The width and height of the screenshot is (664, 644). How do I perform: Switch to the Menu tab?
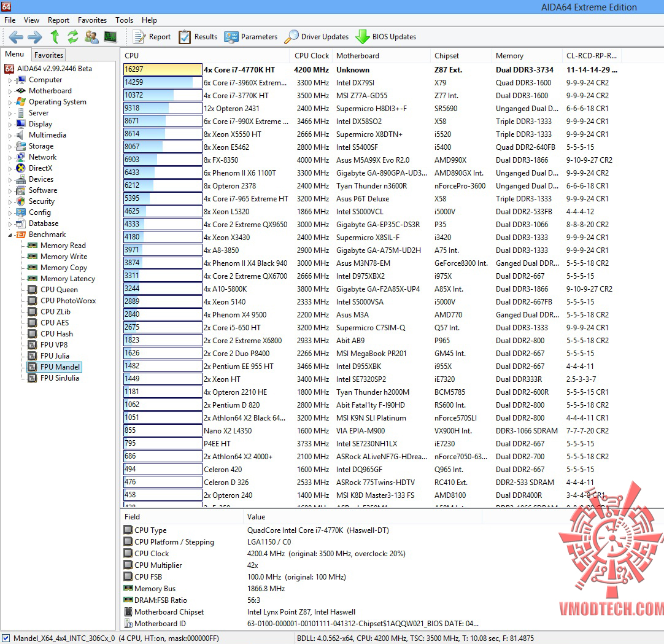point(14,54)
